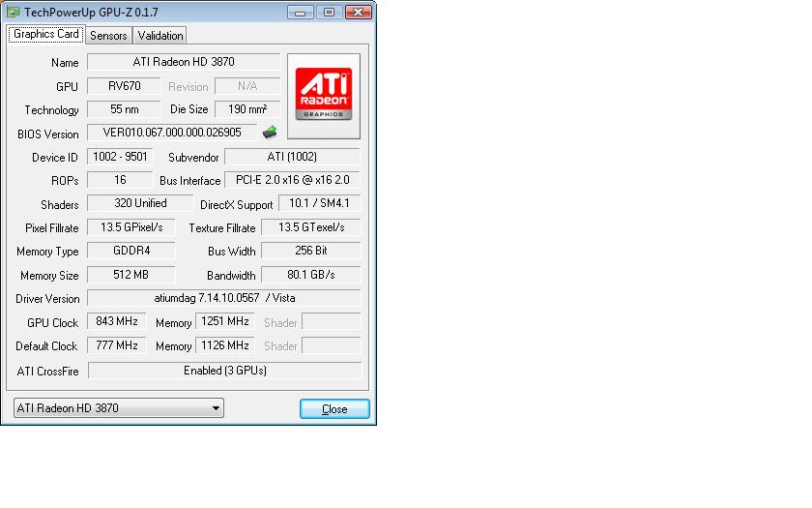Click the GPU Clock value 843 MHz
The width and height of the screenshot is (812, 508).
[x=117, y=321]
